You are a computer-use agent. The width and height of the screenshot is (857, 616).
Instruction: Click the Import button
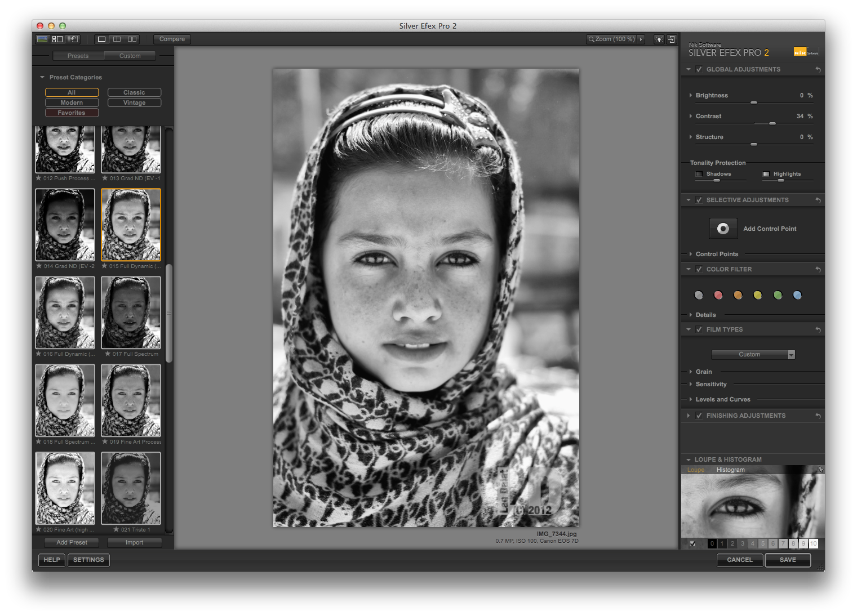[x=134, y=543]
